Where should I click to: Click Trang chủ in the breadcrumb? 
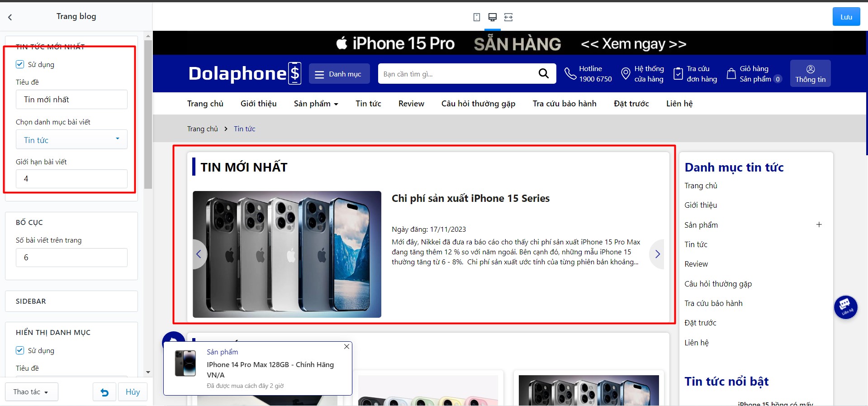click(203, 129)
